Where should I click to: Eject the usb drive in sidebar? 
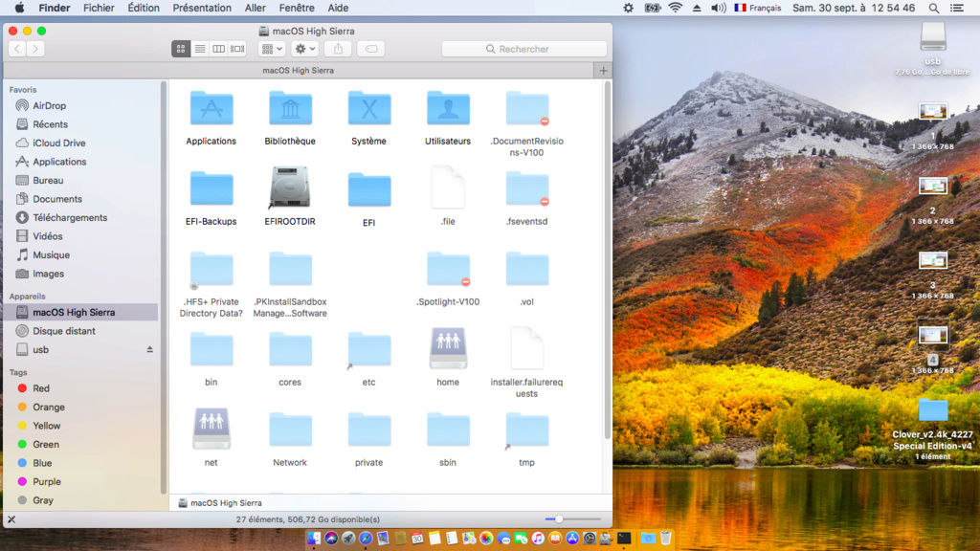[150, 349]
